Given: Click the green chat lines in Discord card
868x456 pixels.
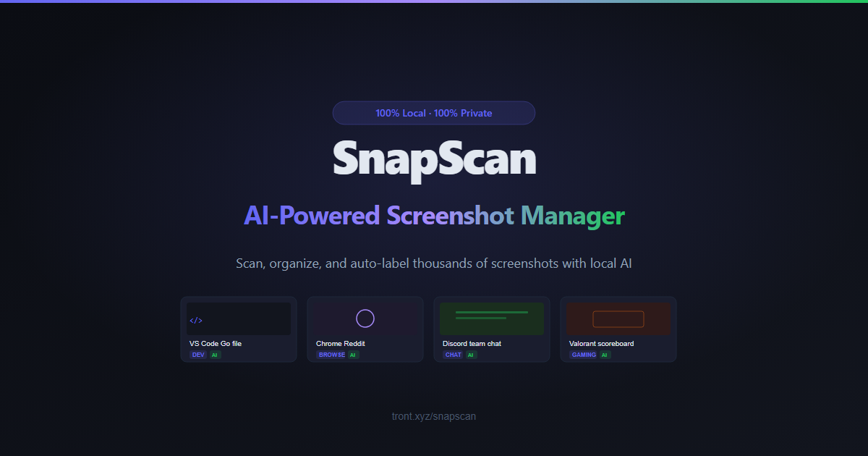Looking at the screenshot, I should (492, 315).
